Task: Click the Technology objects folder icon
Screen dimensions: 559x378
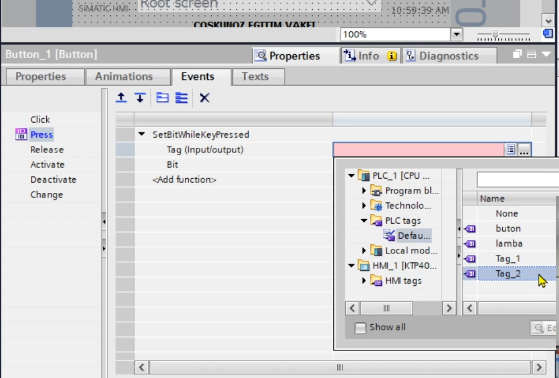Action: tap(376, 206)
